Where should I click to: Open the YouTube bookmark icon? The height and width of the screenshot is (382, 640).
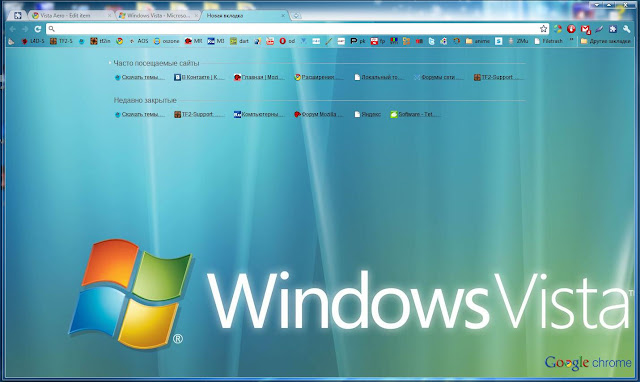270,41
